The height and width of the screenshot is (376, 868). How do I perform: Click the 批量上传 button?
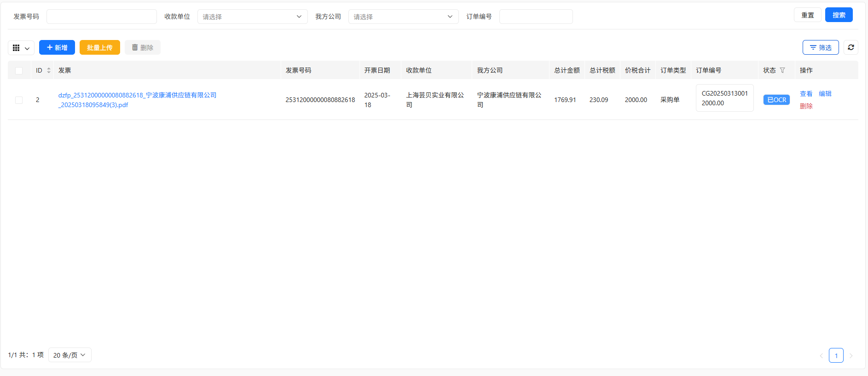point(100,47)
